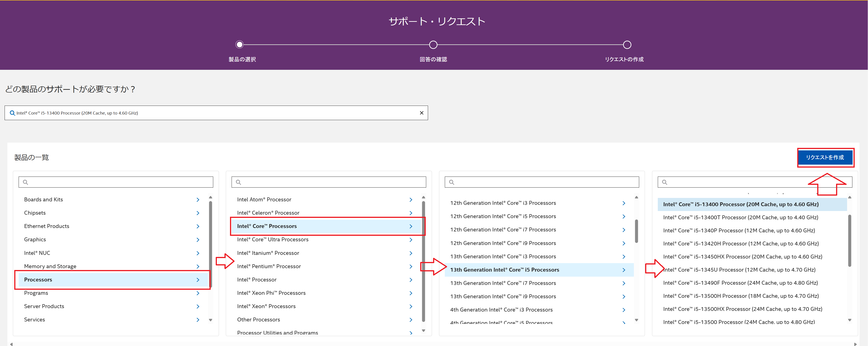Expand the Intel Xeon Processors chevron
Screen dimensions: 868x346
point(411,306)
